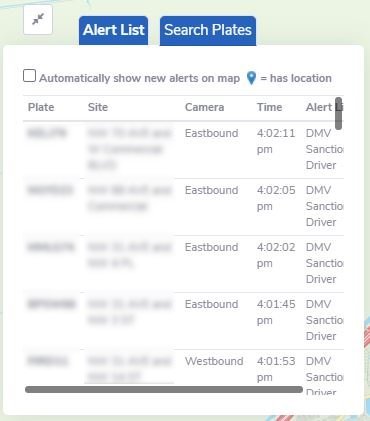Sort by the Site column header
The image size is (370, 421).
click(98, 107)
